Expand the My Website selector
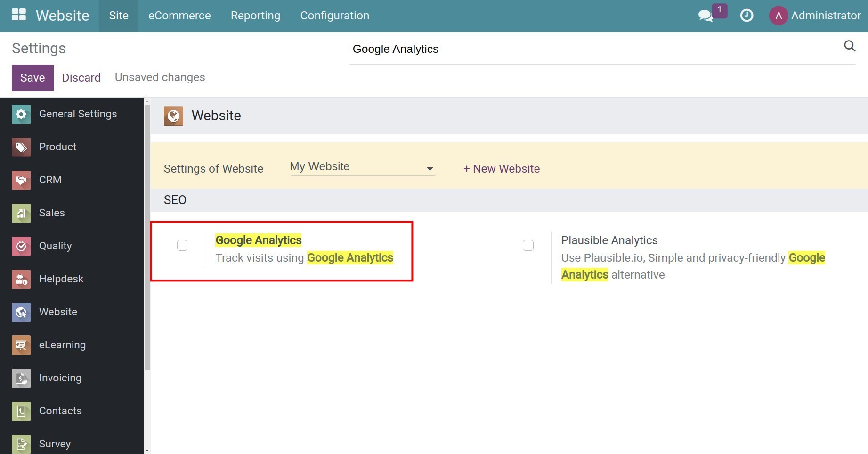 pyautogui.click(x=429, y=168)
